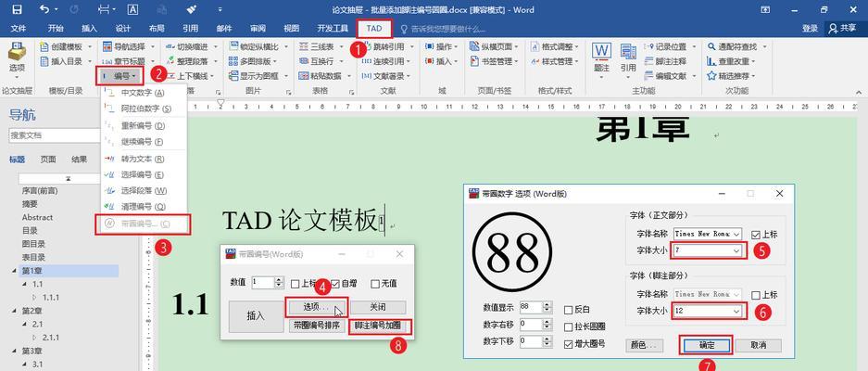868x371 pixels.
Task: Open 正文部分 字体大小 dropdown showing 7
Action: [707, 250]
